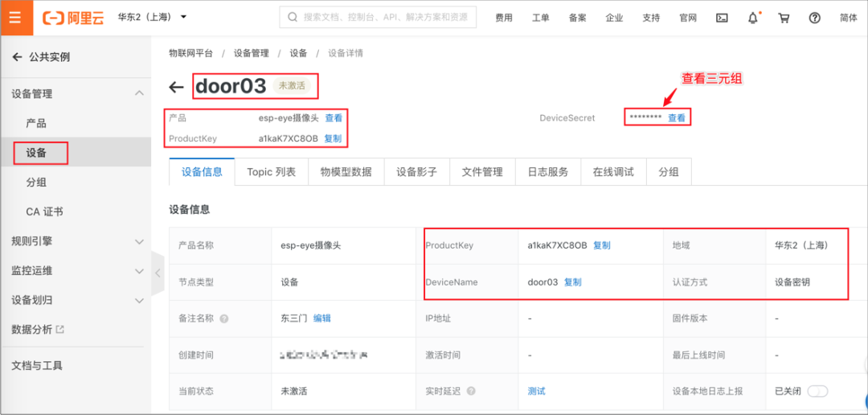Collapse the 设备管理 section
Image resolution: width=868 pixels, height=415 pixels.
pos(140,93)
